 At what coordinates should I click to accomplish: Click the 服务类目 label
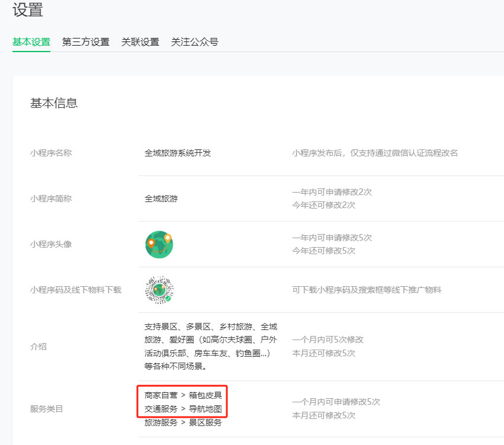click(47, 409)
